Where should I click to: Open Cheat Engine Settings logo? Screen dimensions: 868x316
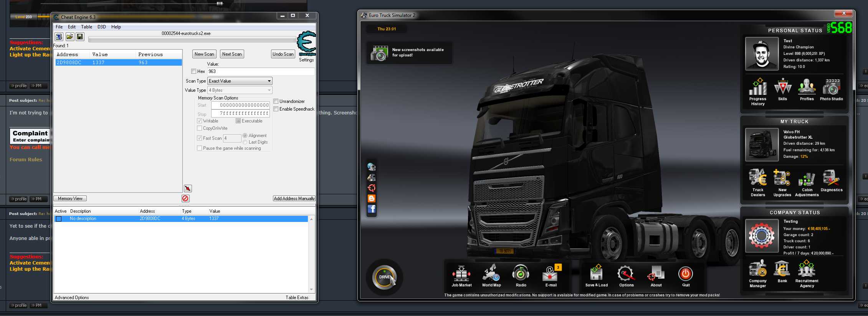pyautogui.click(x=306, y=44)
